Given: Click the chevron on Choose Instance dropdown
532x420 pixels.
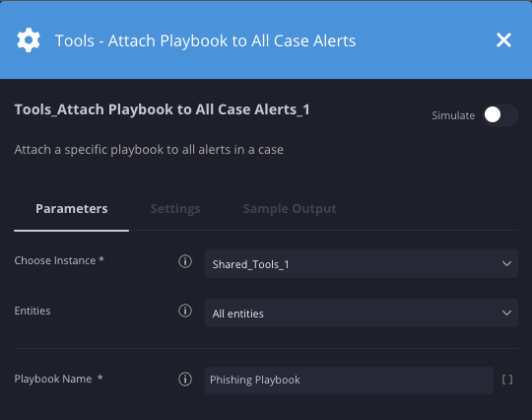Looking at the screenshot, I should tap(506, 264).
